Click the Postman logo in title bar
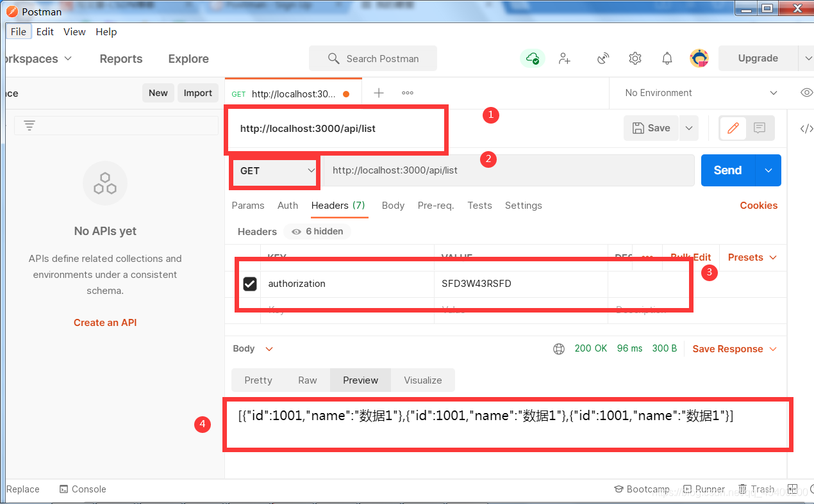Screen dimensions: 814x504 [x=12, y=12]
